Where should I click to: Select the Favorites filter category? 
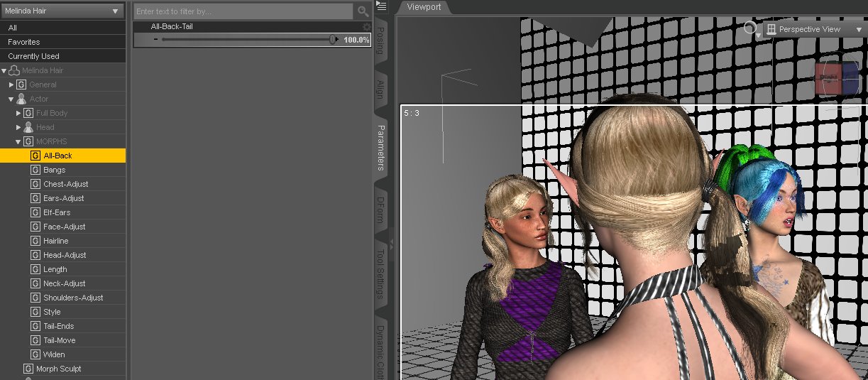(63, 42)
